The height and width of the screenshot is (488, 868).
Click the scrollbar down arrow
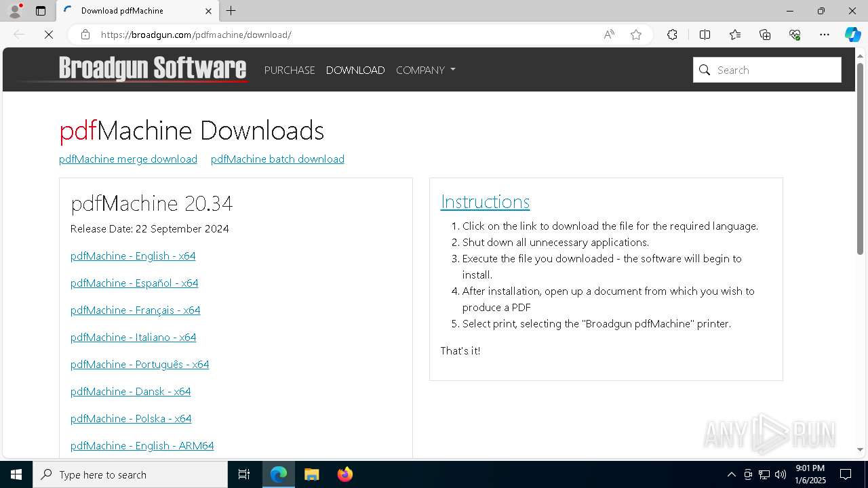tap(860, 449)
